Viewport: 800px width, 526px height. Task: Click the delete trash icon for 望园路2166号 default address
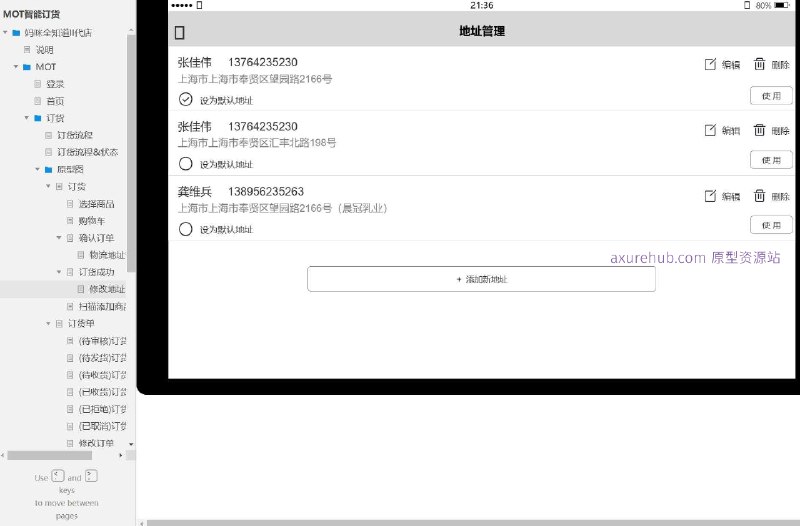click(x=759, y=64)
